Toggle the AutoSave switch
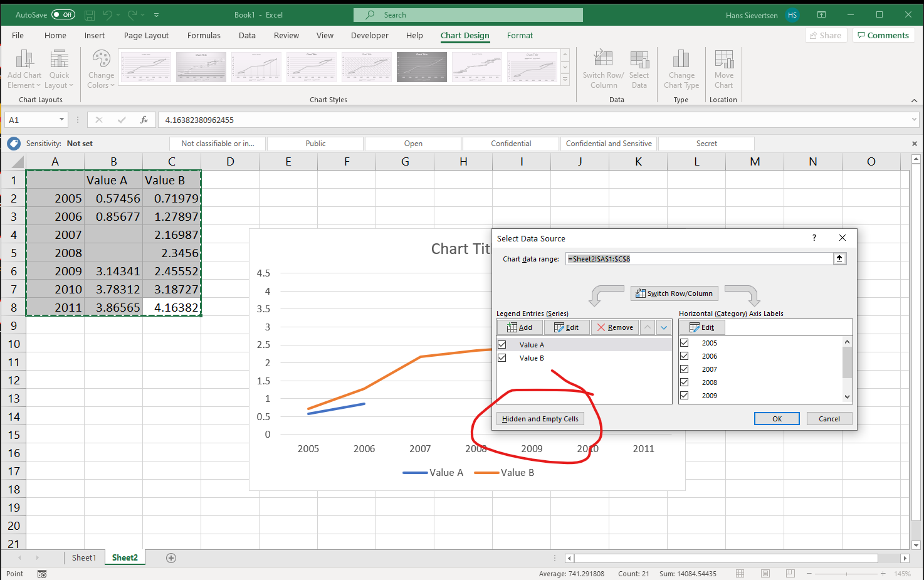This screenshot has width=924, height=580. pyautogui.click(x=63, y=14)
